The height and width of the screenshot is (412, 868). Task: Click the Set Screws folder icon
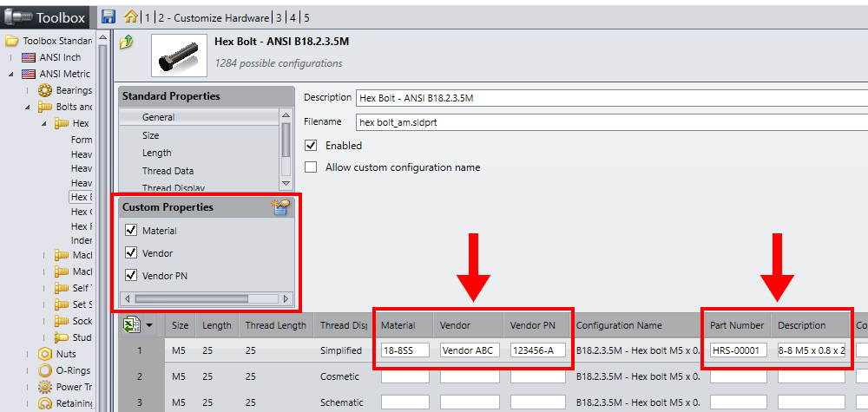[62, 304]
